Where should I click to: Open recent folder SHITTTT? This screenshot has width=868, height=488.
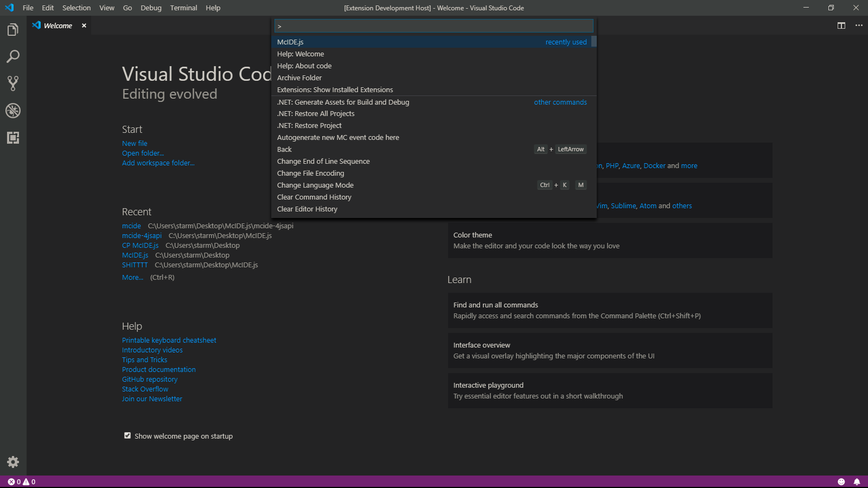pos(135,265)
